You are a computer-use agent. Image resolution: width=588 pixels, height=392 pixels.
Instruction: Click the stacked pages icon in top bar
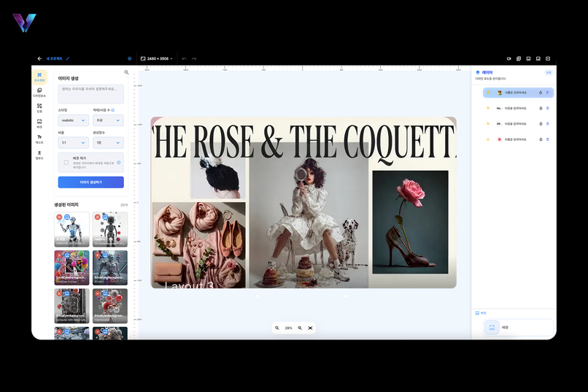(x=519, y=58)
